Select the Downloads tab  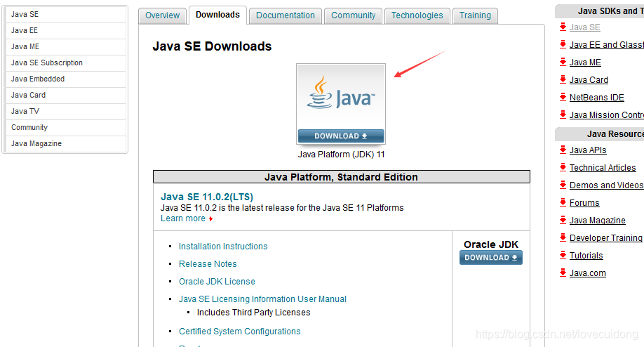click(x=217, y=15)
